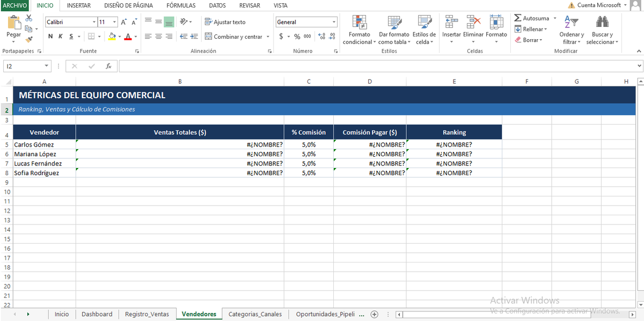644x321 pixels.
Task: Collapse the ribbon with the arrow
Action: point(638,51)
